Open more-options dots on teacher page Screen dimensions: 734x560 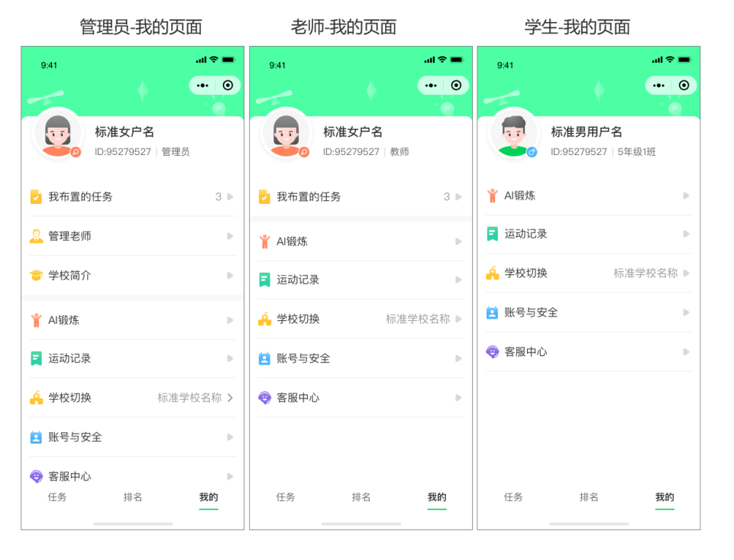(x=431, y=86)
